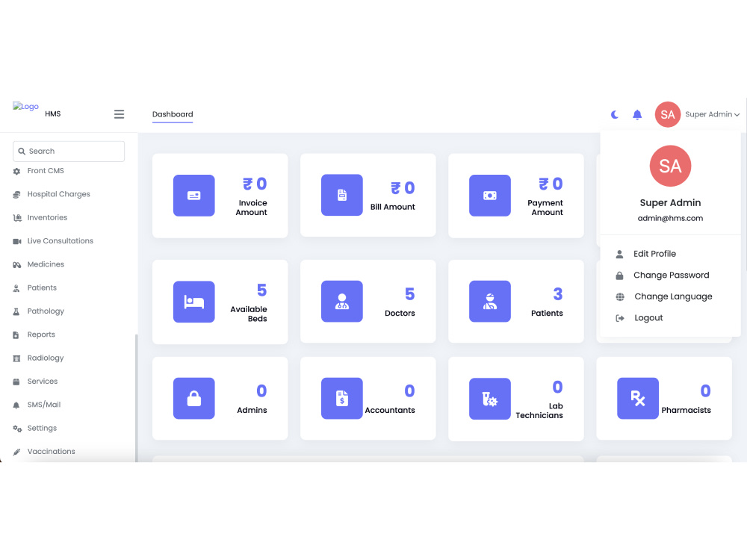Click the Medicines pills icon
This screenshot has width=747, height=560.
pyautogui.click(x=16, y=265)
